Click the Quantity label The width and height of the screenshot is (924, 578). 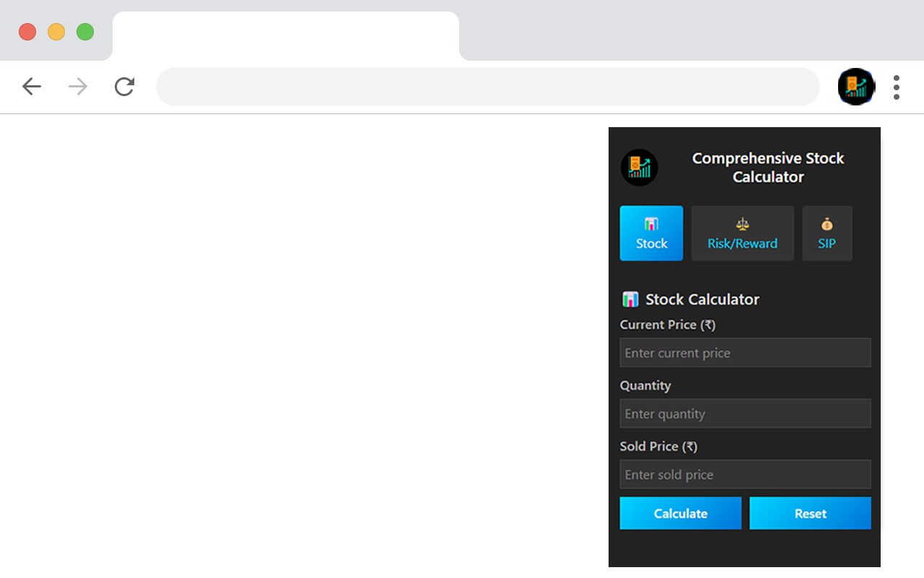645,386
